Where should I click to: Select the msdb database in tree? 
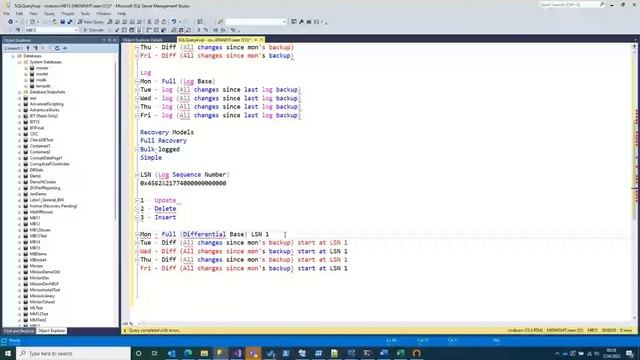click(41, 80)
